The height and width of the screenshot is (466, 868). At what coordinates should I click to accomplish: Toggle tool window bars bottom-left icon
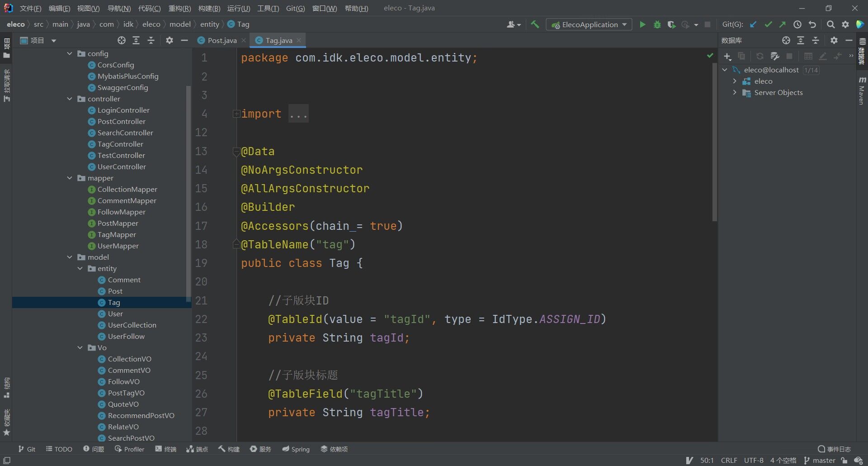pyautogui.click(x=7, y=460)
